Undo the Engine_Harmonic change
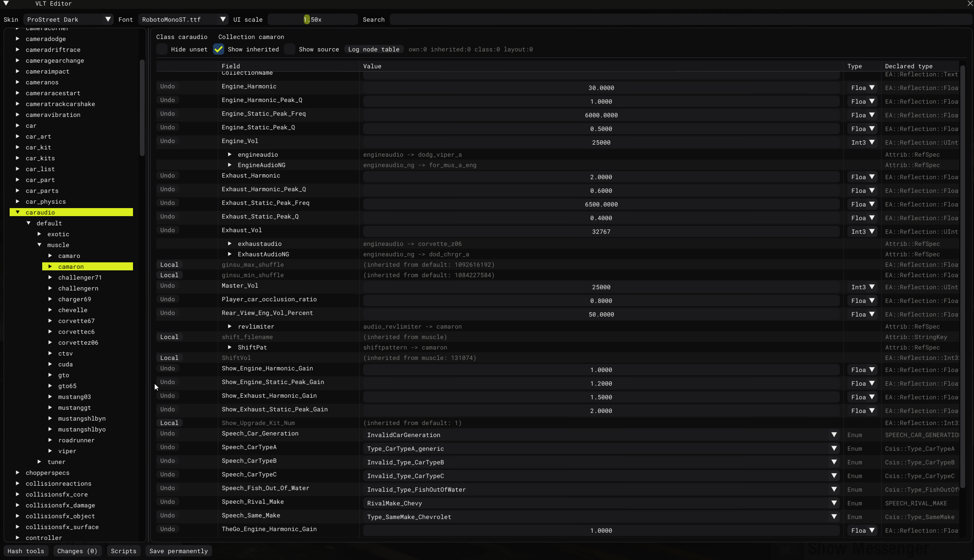Image resolution: width=974 pixels, height=560 pixels. [168, 86]
